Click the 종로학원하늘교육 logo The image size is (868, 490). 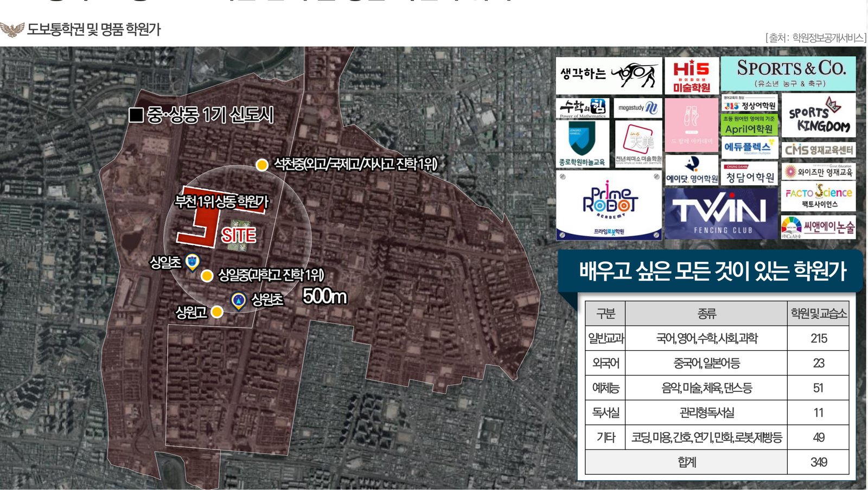click(x=582, y=144)
